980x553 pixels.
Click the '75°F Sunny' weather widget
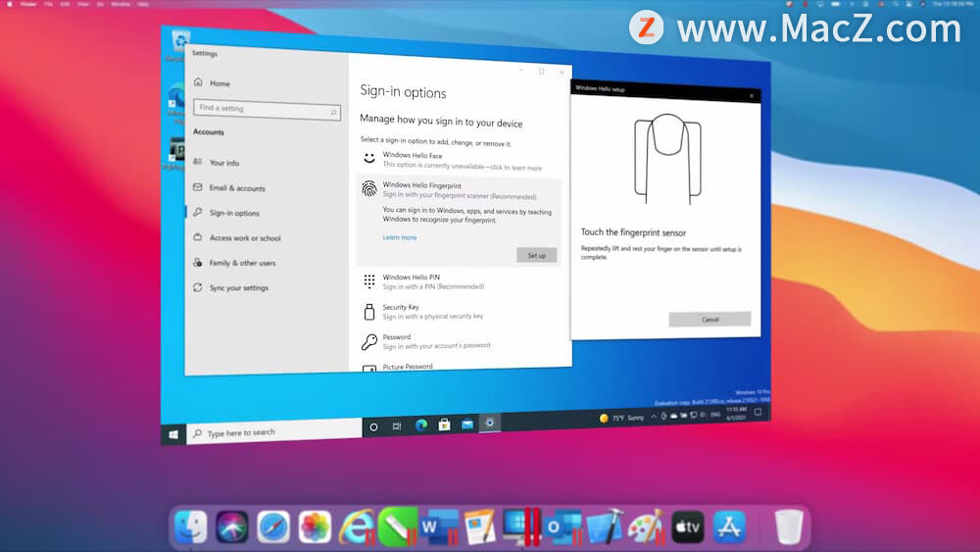[x=622, y=418]
